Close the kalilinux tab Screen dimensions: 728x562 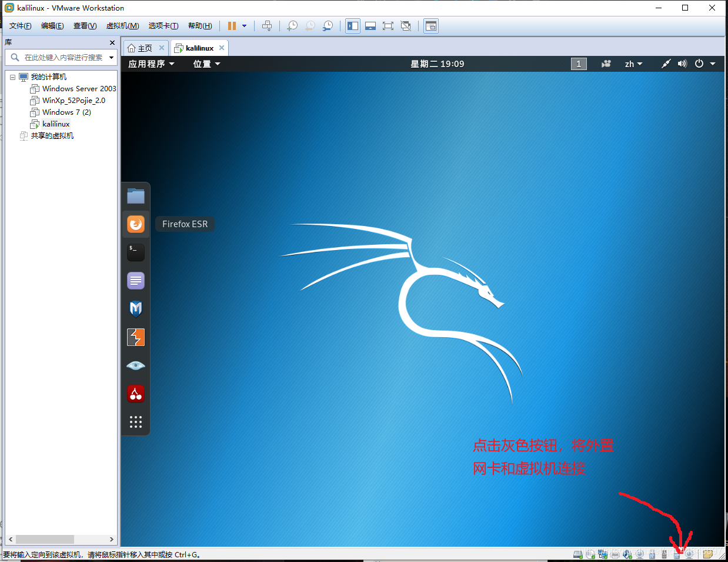(x=222, y=48)
